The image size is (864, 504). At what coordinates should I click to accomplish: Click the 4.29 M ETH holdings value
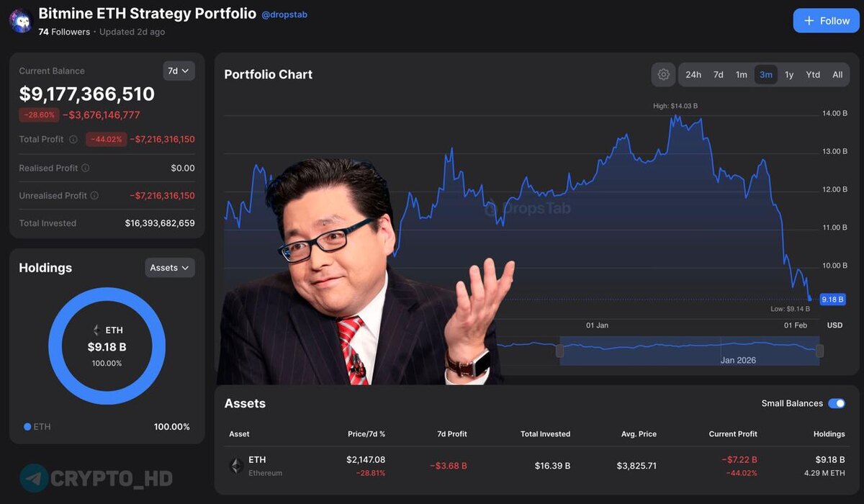click(x=825, y=473)
